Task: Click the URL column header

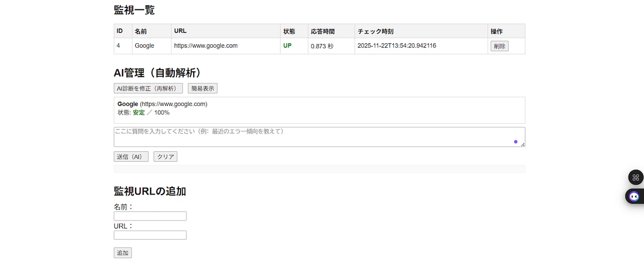Action: [226, 31]
